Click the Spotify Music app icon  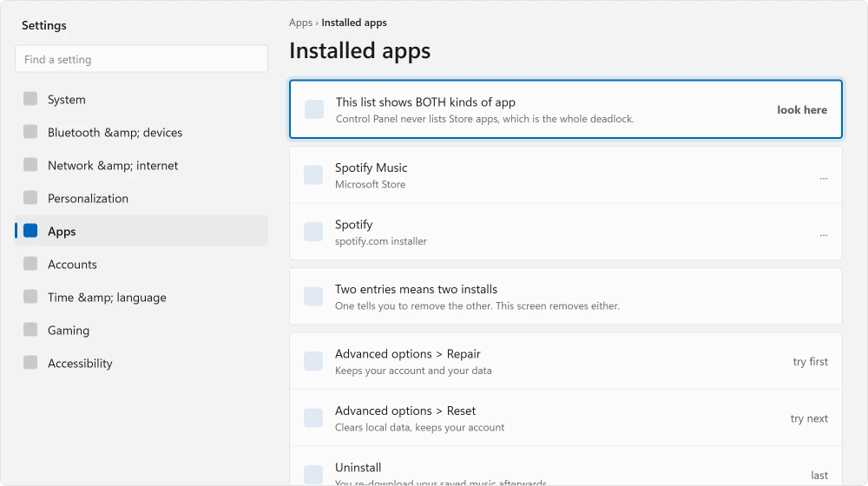313,175
